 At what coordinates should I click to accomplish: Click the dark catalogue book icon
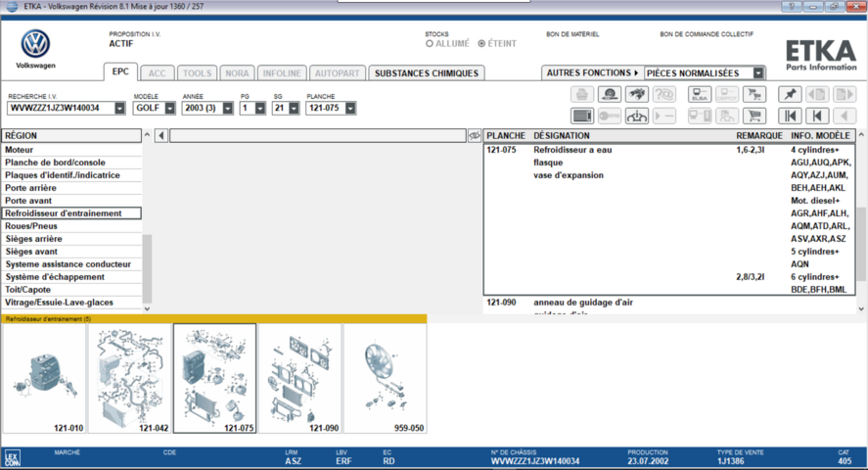click(582, 116)
